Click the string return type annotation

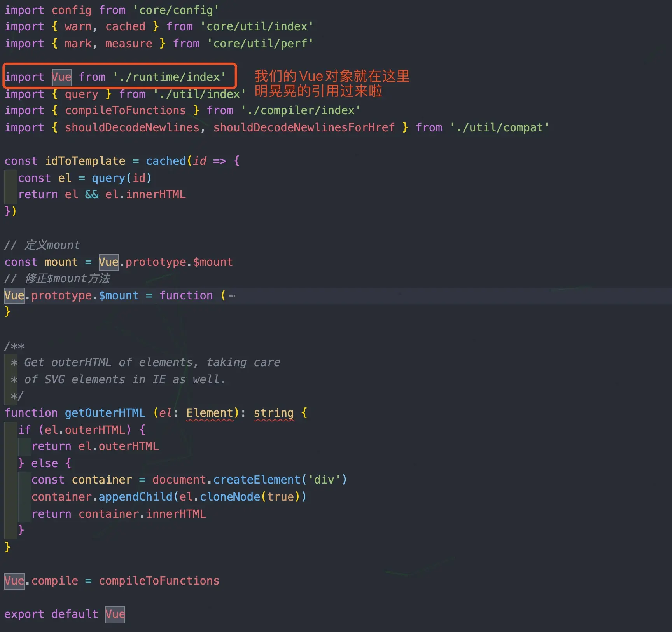(274, 413)
